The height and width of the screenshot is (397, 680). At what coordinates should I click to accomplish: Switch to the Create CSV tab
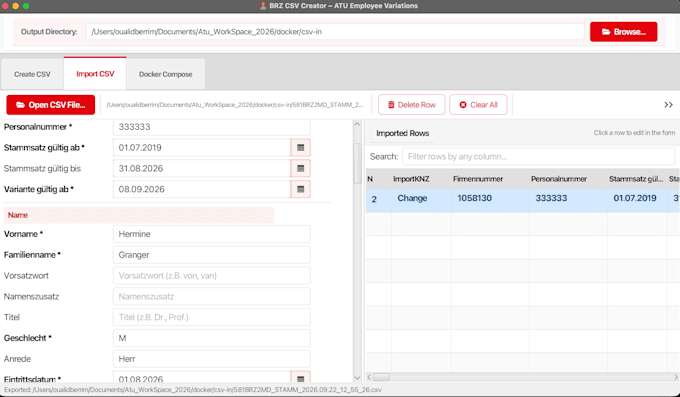33,74
